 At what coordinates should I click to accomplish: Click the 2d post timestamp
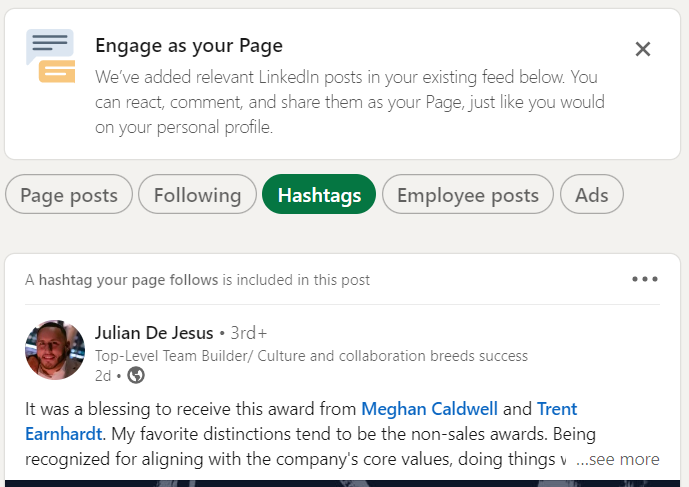(103, 376)
